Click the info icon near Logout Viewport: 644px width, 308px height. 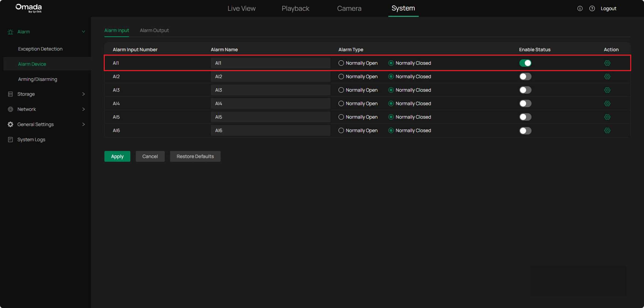(580, 8)
